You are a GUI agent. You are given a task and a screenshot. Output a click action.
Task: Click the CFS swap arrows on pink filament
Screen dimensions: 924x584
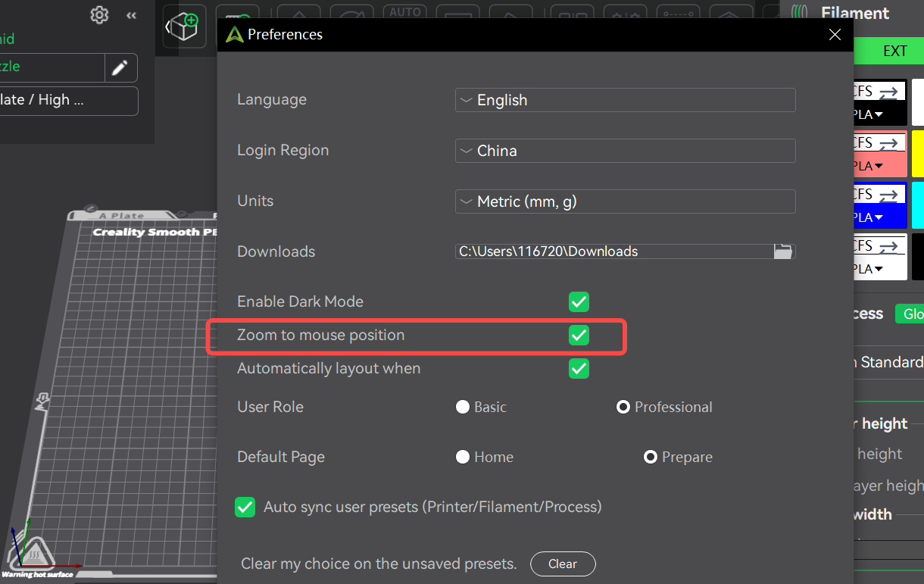coord(888,143)
